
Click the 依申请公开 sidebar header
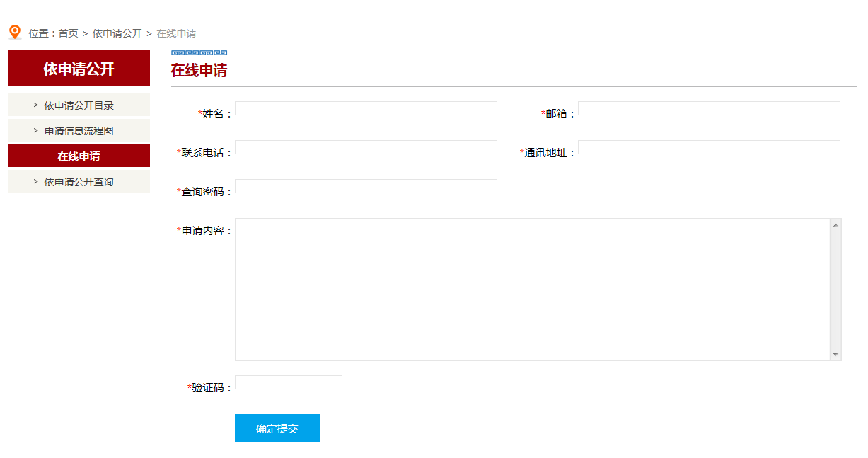pos(79,68)
